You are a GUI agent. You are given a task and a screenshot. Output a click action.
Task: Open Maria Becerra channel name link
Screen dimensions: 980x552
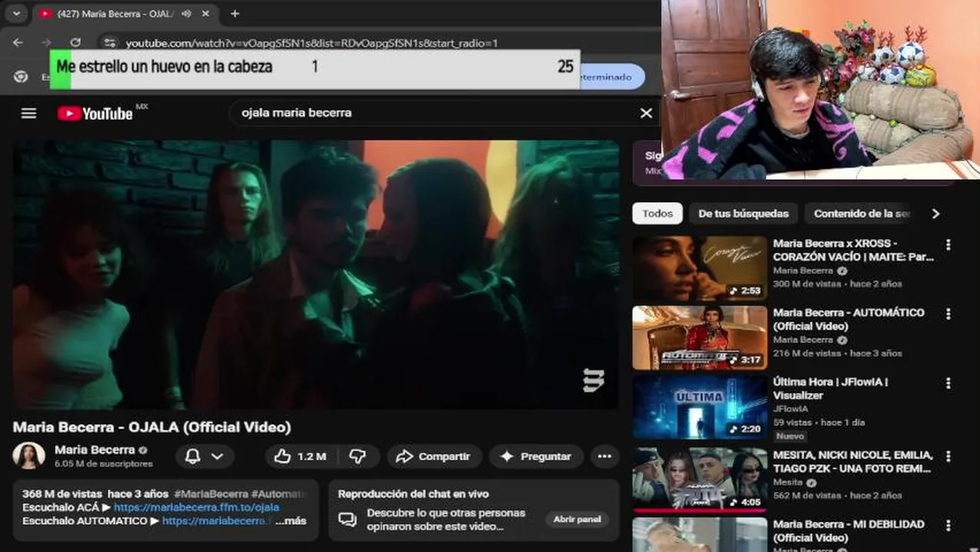(x=94, y=450)
